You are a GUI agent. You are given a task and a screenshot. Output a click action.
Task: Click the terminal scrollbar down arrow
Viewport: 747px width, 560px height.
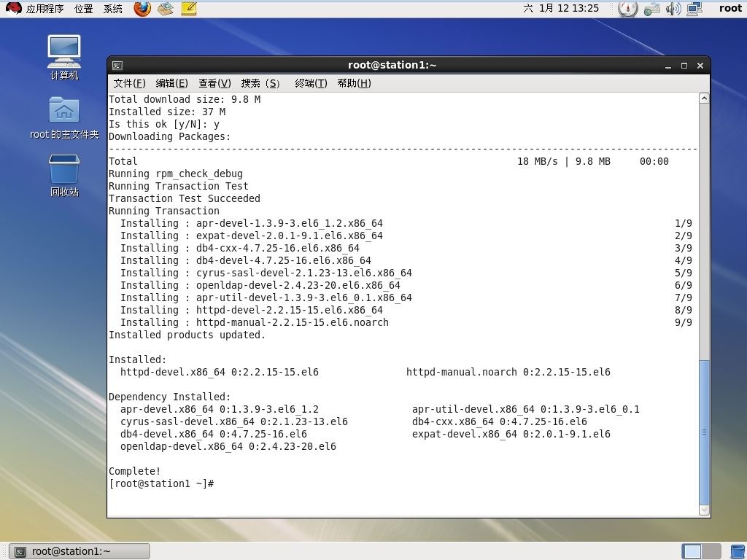pos(704,510)
